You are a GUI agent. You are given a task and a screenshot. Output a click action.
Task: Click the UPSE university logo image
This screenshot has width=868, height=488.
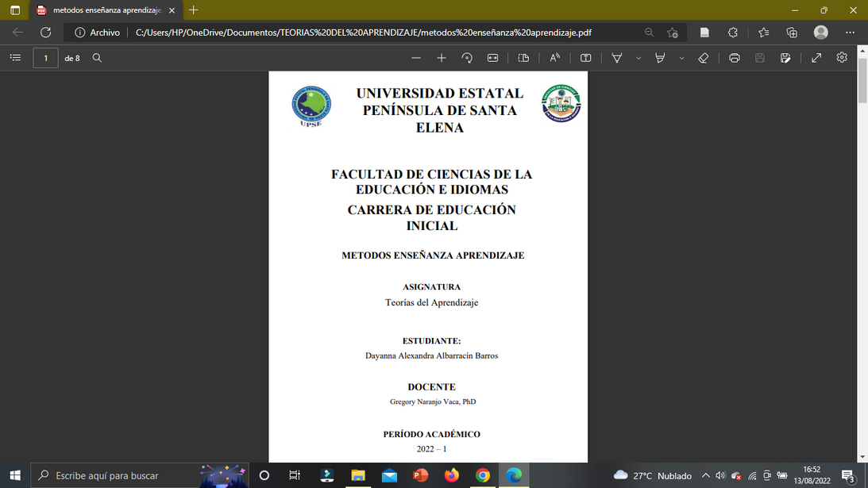pyautogui.click(x=311, y=106)
